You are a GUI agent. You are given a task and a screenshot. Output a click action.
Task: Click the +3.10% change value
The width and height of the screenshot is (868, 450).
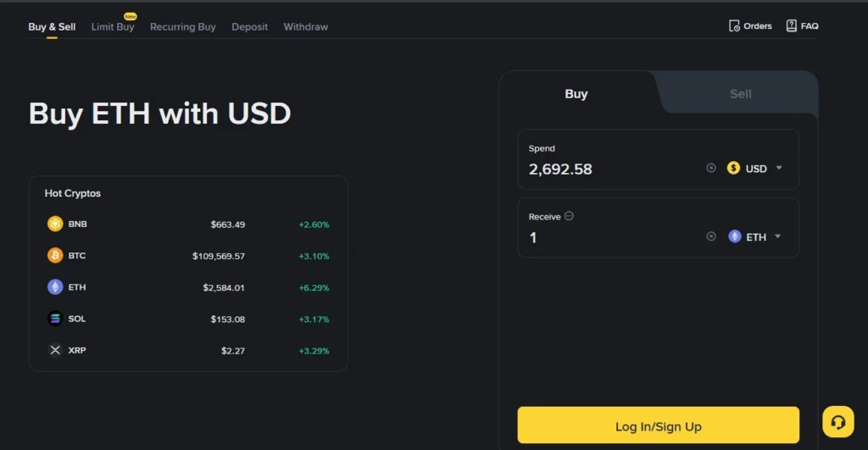pyautogui.click(x=314, y=256)
